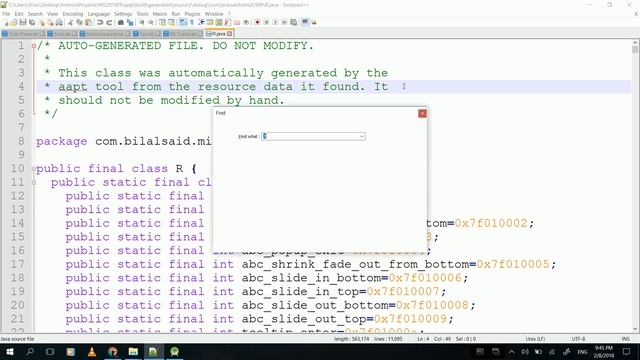Screen dimensions: 640x360
Task: Click the Open file toolbar icon
Action: click(14, 22)
